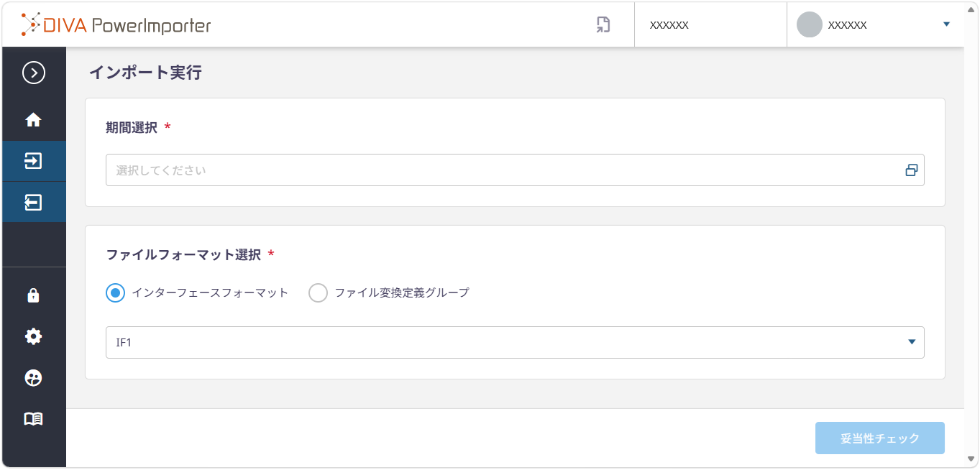Click the 期間選択 section label
The image size is (980, 470).
(132, 127)
